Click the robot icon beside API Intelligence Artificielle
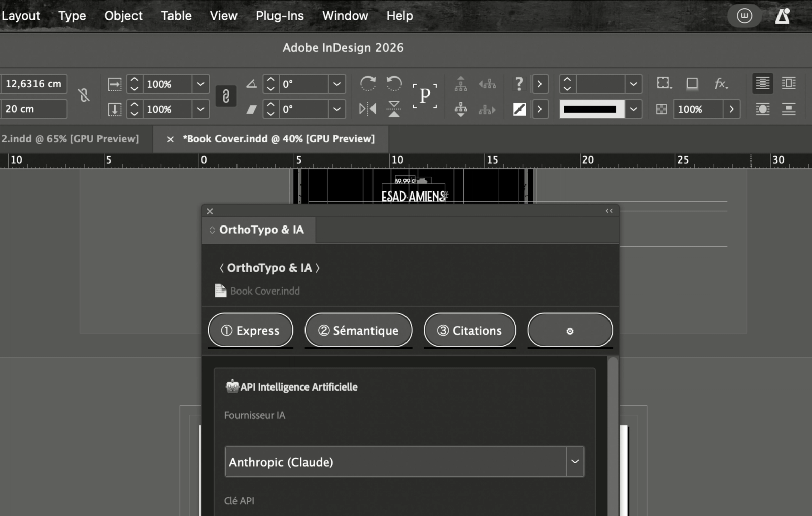812x516 pixels. point(232,386)
